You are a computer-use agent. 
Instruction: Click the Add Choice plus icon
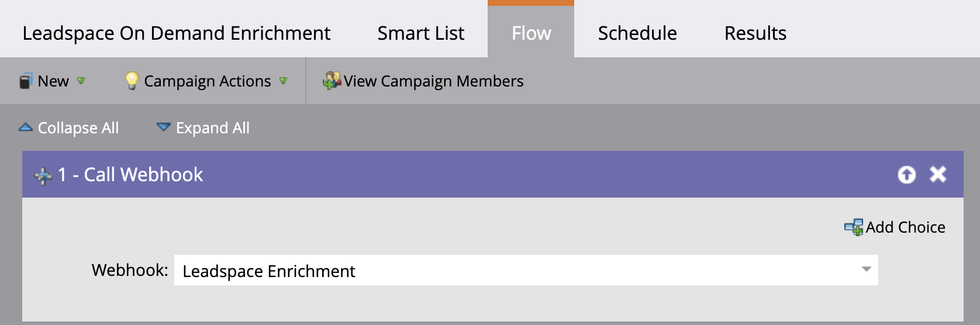tap(854, 227)
